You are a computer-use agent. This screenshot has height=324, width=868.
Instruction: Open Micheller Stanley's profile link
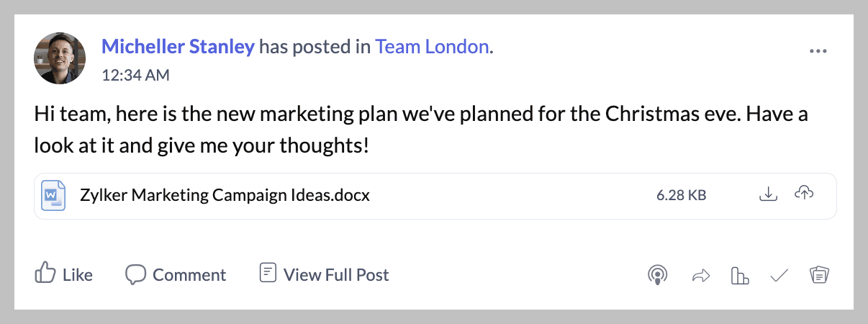[x=178, y=48]
